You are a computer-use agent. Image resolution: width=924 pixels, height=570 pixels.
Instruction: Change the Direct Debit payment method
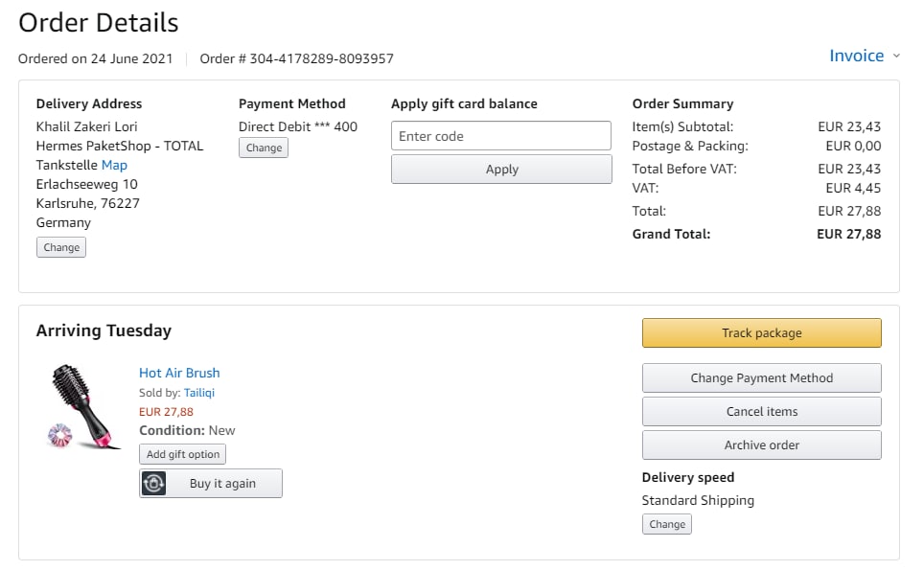coord(264,148)
